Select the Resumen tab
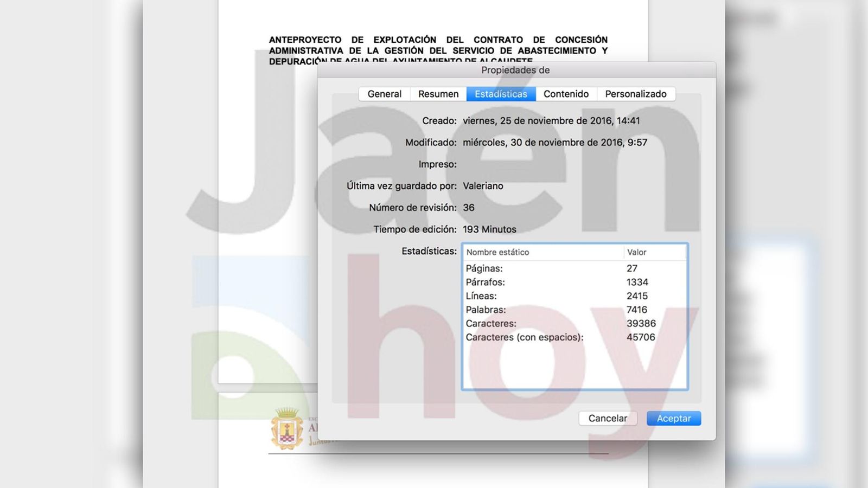The width and height of the screenshot is (868, 488). [x=437, y=94]
